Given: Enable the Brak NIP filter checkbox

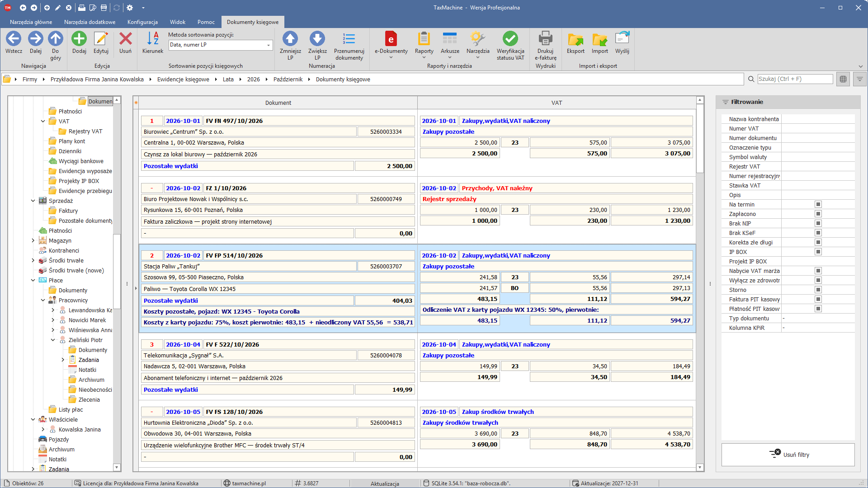Looking at the screenshot, I should [x=818, y=223].
